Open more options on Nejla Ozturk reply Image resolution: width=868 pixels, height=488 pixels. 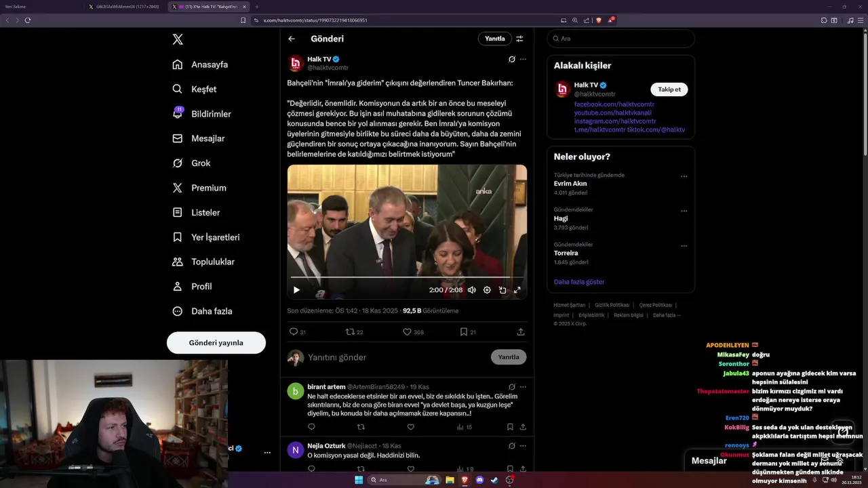[x=523, y=446]
